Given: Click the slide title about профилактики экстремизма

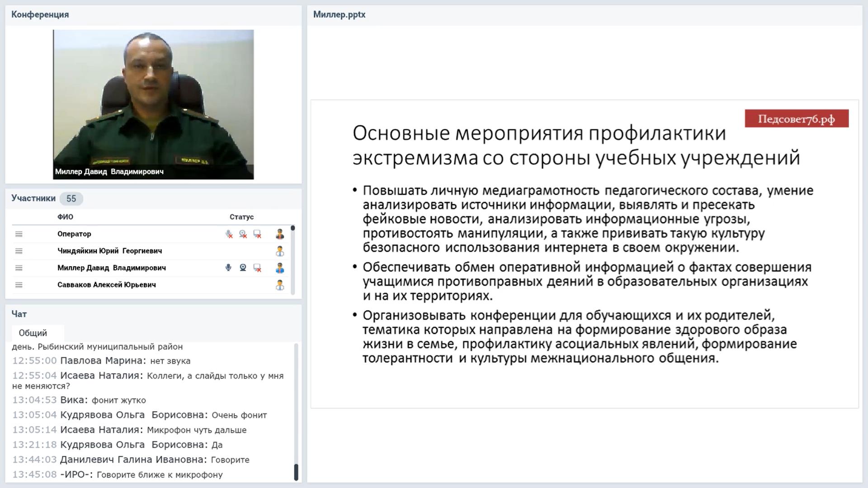Looking at the screenshot, I should pos(576,145).
